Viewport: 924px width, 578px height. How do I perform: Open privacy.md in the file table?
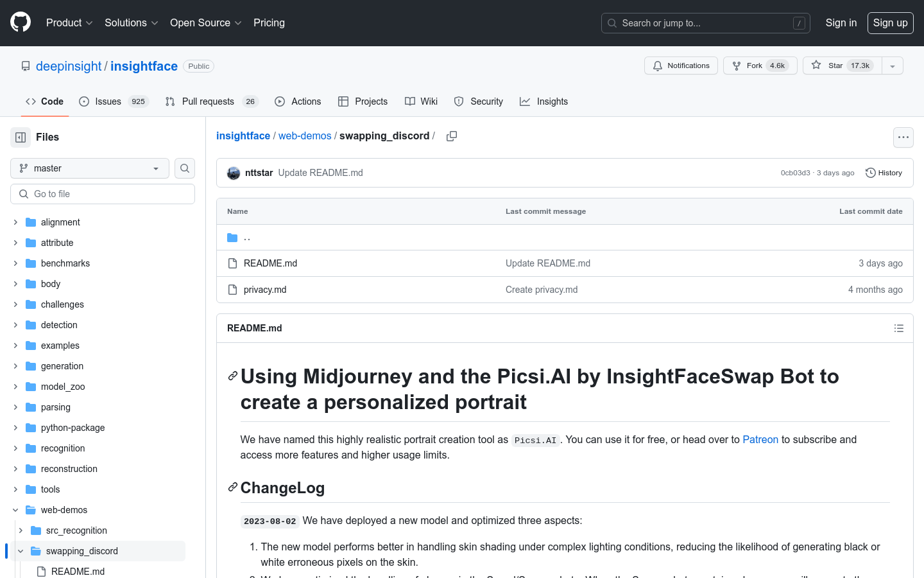tap(265, 290)
